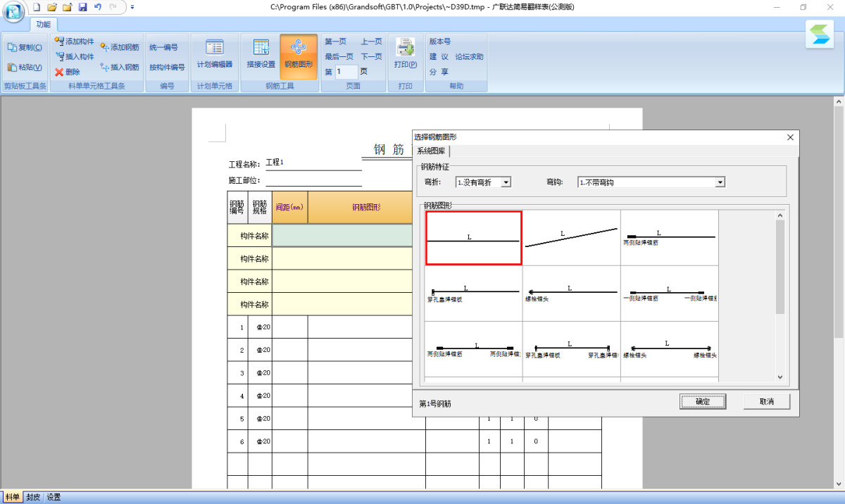Screen dimensions: 845x504
Task: Open 搭接设置 lap settings
Action: click(261, 54)
